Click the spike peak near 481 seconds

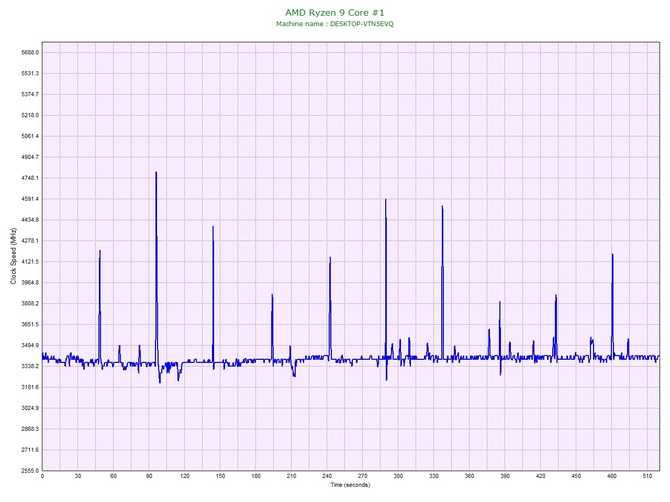click(x=612, y=255)
